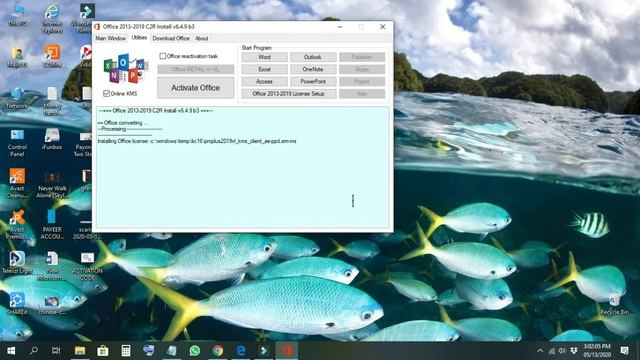Uncheck the Online KMS checkbox
This screenshot has height=360, width=640.
pyautogui.click(x=107, y=93)
